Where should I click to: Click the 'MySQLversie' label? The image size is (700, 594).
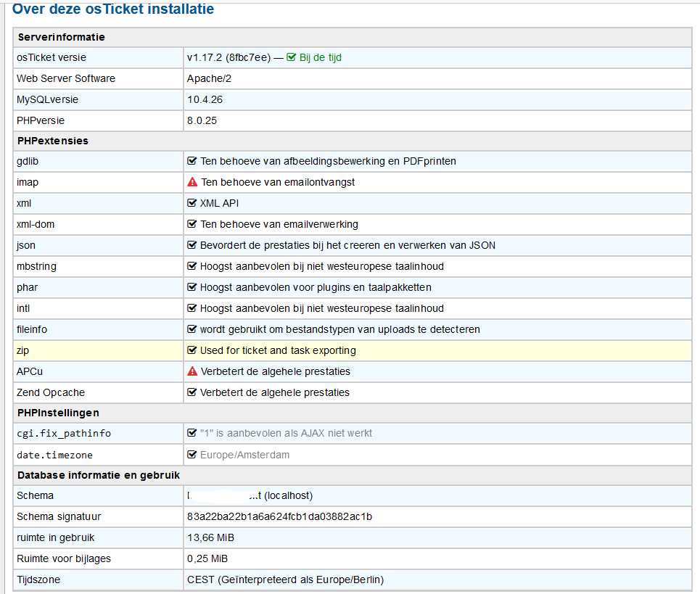point(47,99)
